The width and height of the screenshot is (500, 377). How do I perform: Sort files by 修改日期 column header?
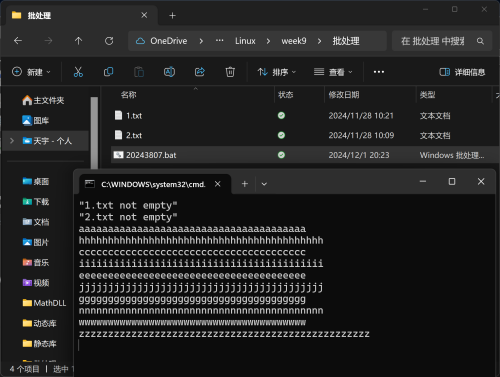click(x=344, y=95)
